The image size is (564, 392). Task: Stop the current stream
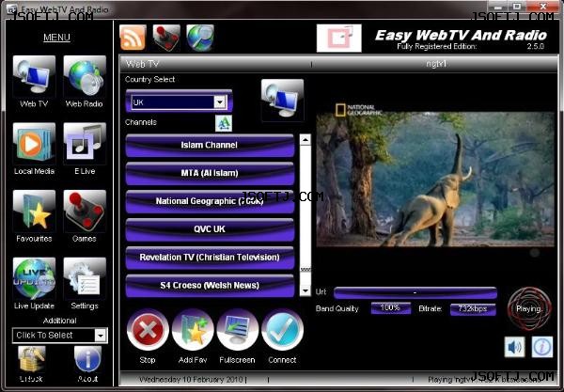coord(148,330)
